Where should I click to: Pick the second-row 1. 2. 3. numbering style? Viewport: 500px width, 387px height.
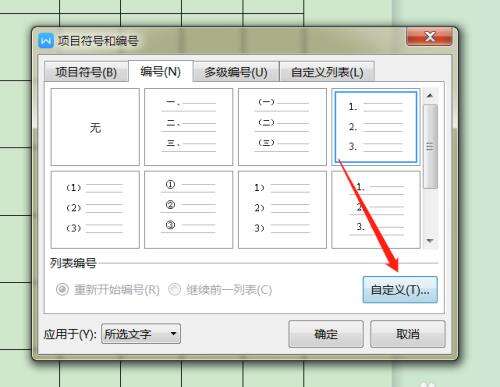click(x=376, y=210)
